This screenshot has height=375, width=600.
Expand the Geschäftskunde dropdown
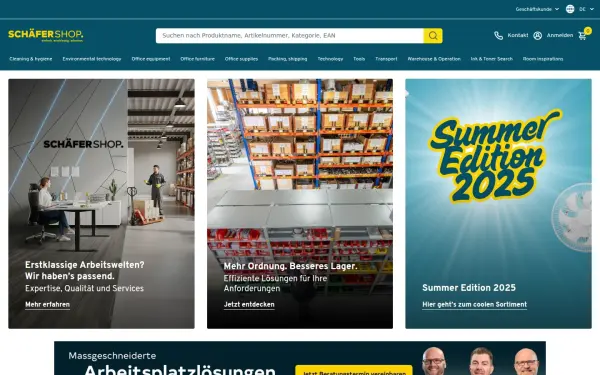pos(537,9)
